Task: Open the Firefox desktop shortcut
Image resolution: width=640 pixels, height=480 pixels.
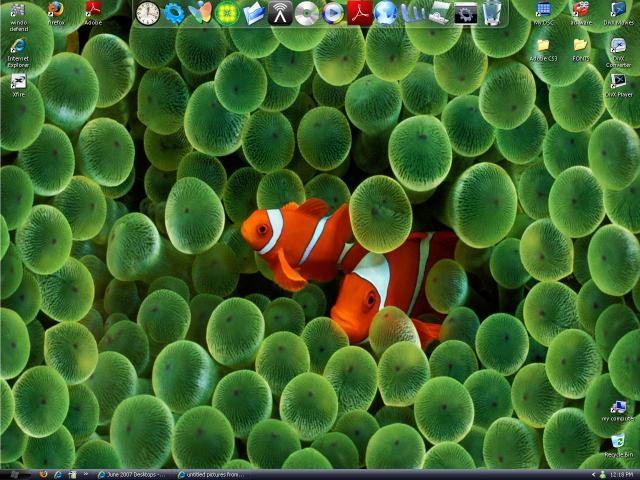Action: point(56,13)
